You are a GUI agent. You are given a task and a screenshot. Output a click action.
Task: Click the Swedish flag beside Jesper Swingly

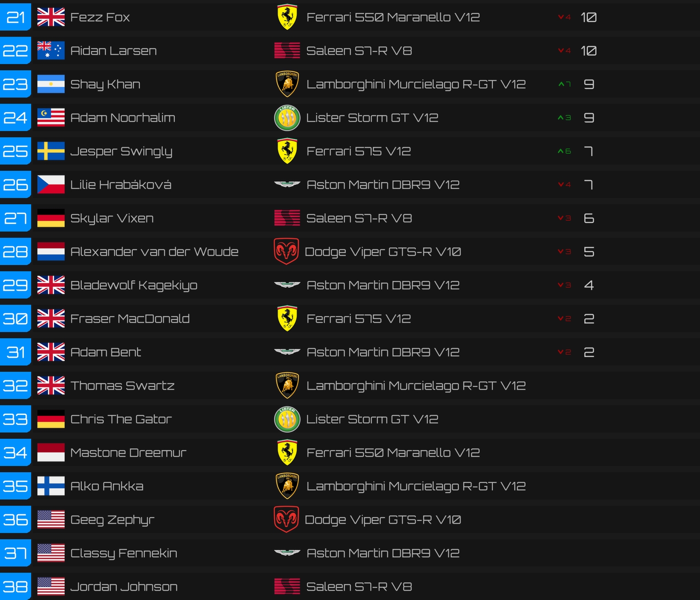[x=51, y=151]
